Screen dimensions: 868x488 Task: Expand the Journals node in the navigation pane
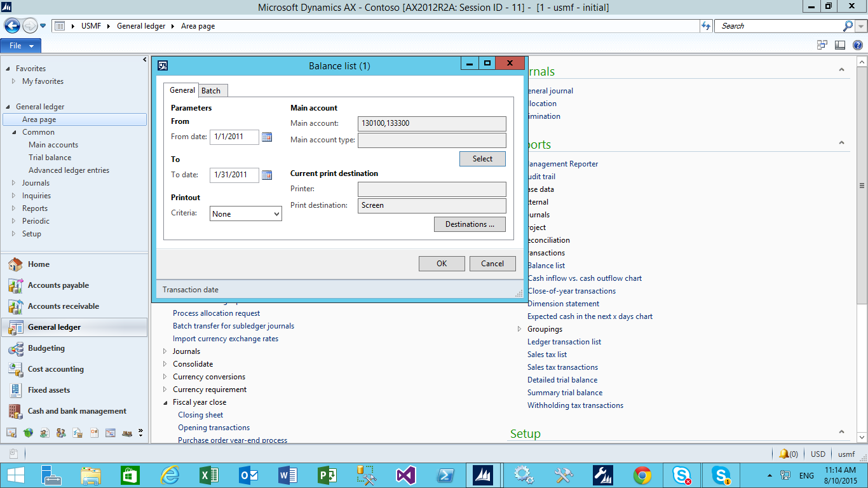pyautogui.click(x=14, y=183)
